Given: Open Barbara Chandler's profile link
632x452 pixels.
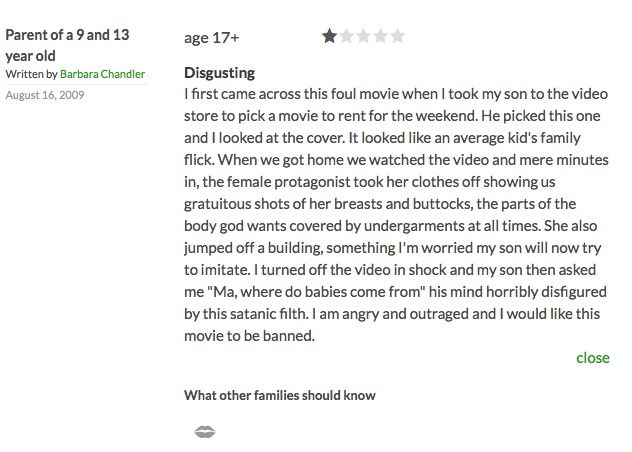Looking at the screenshot, I should click(102, 74).
